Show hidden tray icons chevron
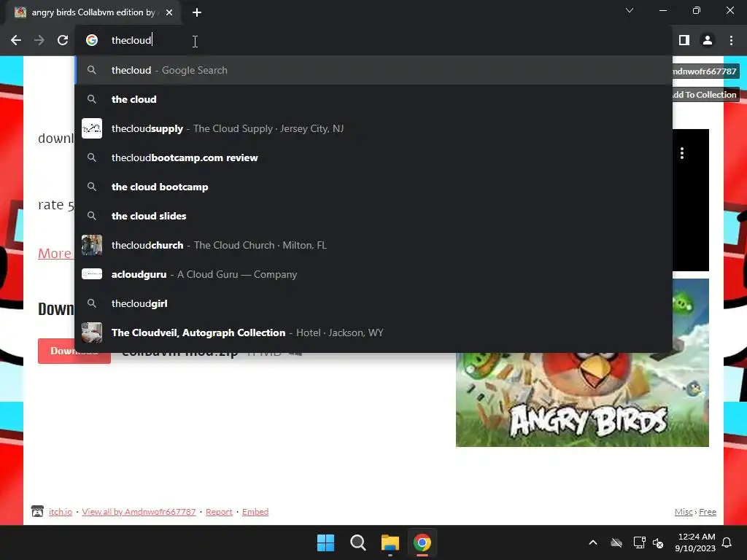Screen dimensions: 747x560 click(593, 542)
